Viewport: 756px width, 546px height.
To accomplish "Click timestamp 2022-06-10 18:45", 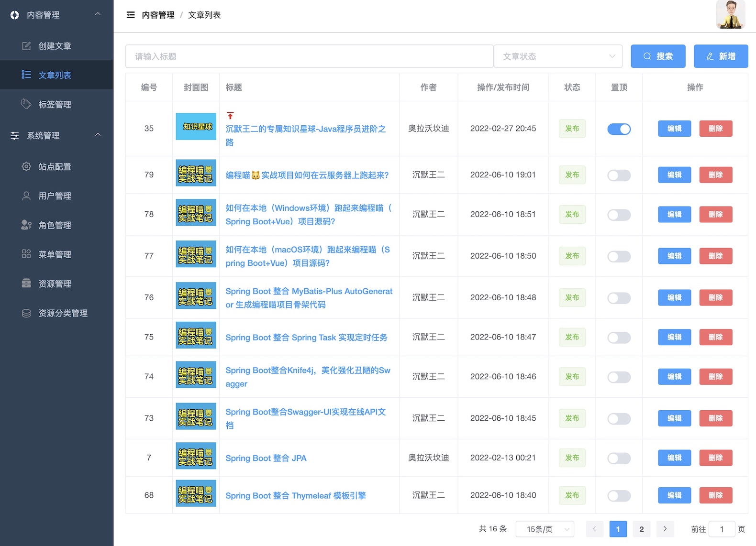I will pyautogui.click(x=503, y=418).
